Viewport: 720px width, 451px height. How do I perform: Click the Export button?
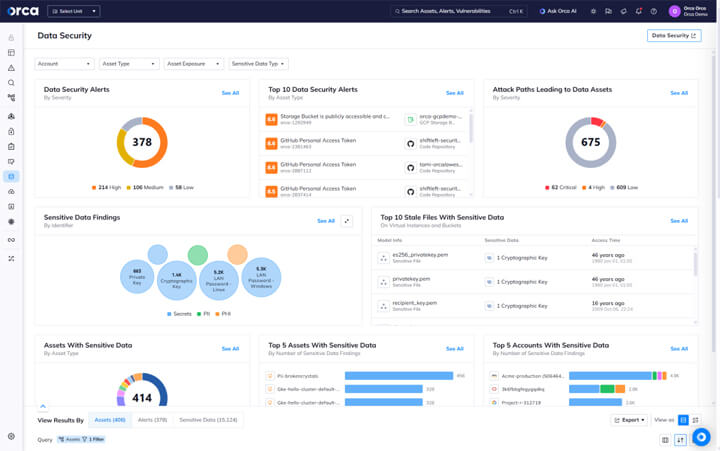pyautogui.click(x=630, y=420)
